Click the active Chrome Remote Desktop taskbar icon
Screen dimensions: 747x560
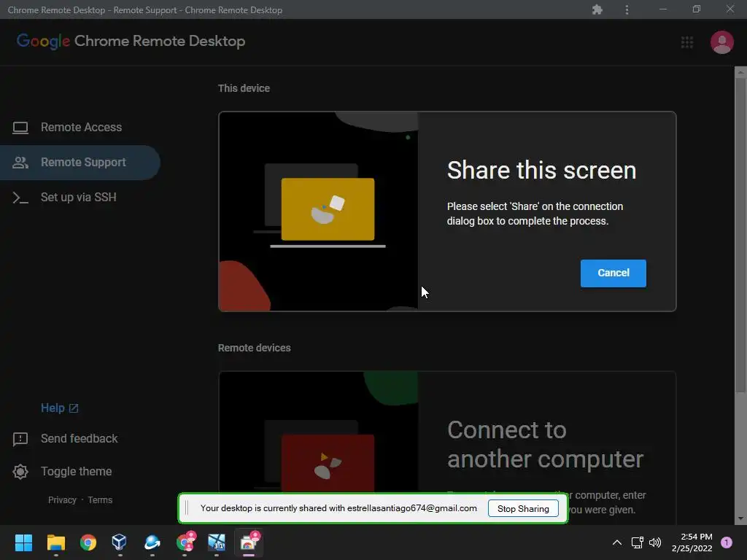(x=249, y=542)
